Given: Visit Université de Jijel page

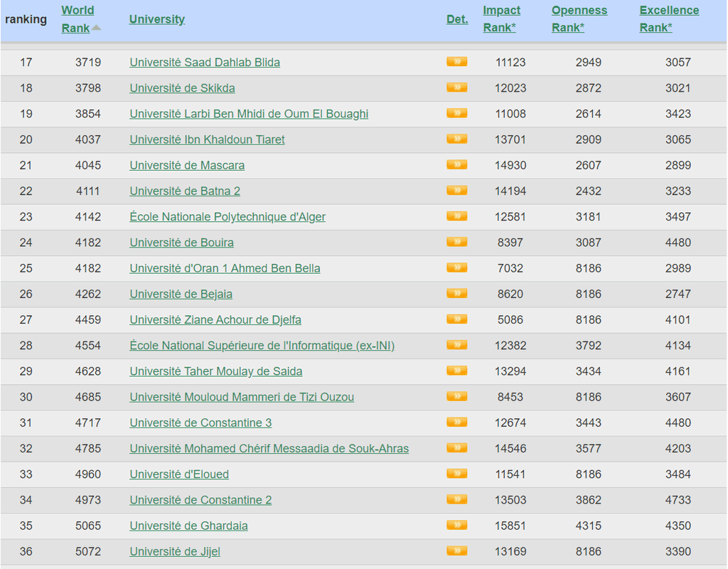Looking at the screenshot, I should pos(175,551).
